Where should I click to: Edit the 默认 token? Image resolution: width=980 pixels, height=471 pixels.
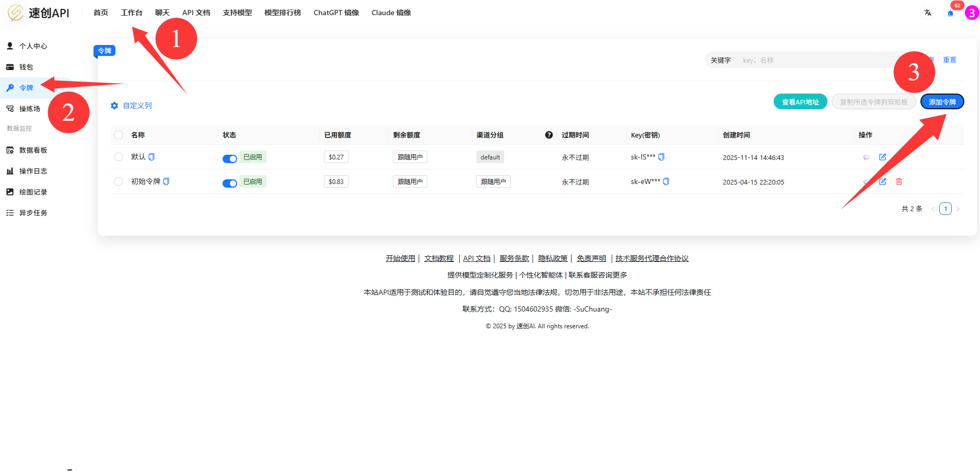[x=883, y=157]
